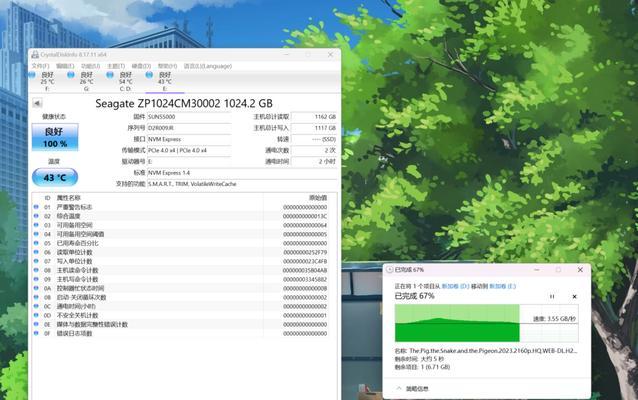Click the S.M.A.R.T., TRIM, VolatileWriteCache features field

click(242, 184)
